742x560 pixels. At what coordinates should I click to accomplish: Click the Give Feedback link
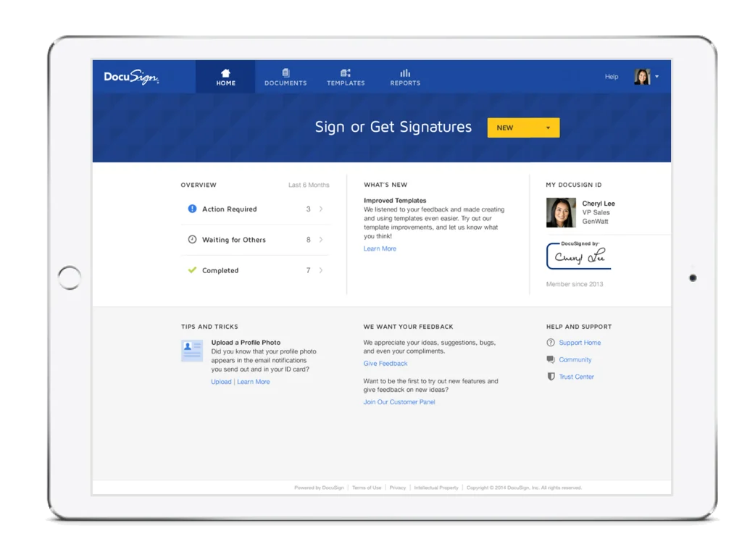click(x=385, y=364)
